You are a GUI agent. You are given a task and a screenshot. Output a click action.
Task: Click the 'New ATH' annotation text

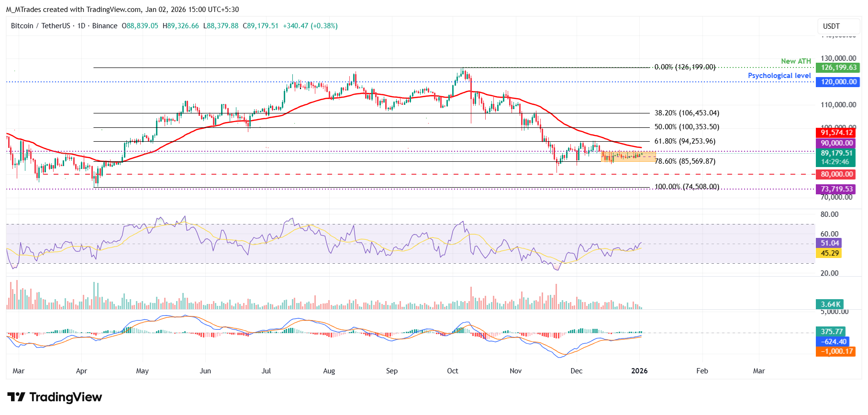coord(796,61)
